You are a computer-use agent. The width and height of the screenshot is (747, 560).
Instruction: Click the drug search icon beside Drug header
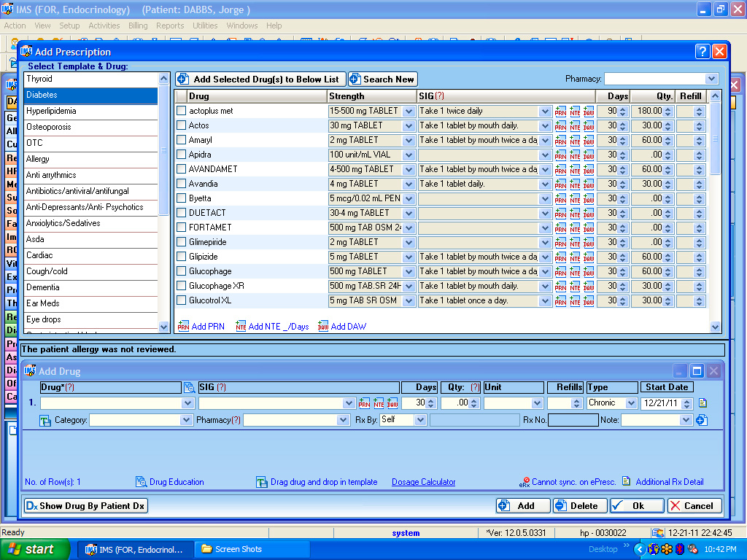pos(190,388)
